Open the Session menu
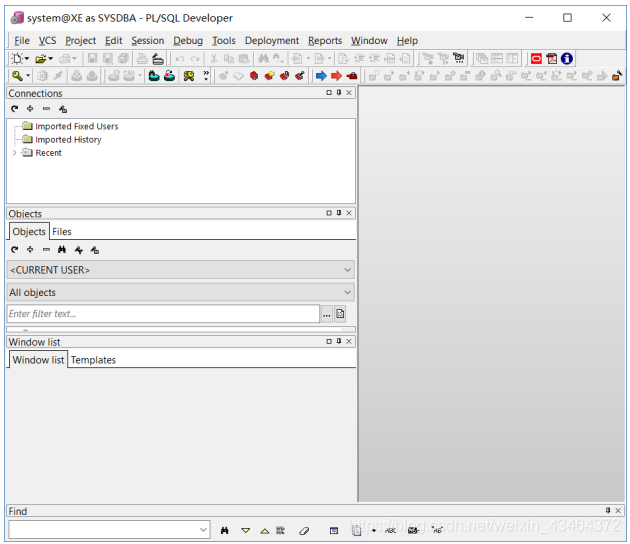The height and width of the screenshot is (544, 630). click(147, 41)
